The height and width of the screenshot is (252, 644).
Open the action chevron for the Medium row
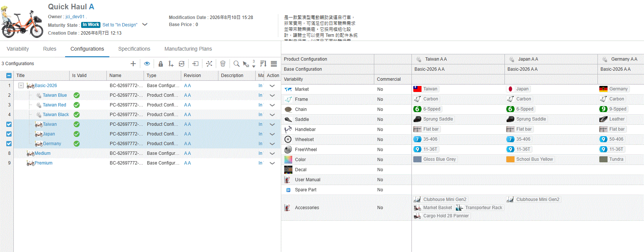272,153
